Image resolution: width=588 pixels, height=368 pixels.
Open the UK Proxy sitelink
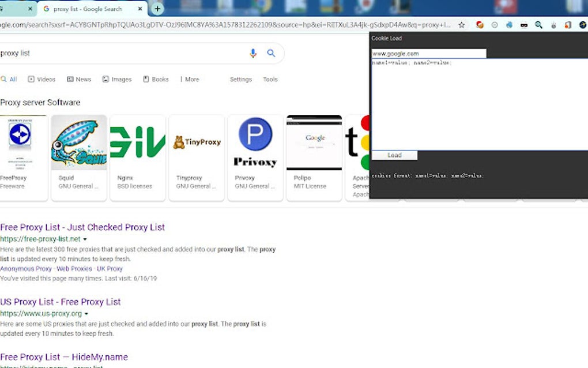pyautogui.click(x=110, y=269)
